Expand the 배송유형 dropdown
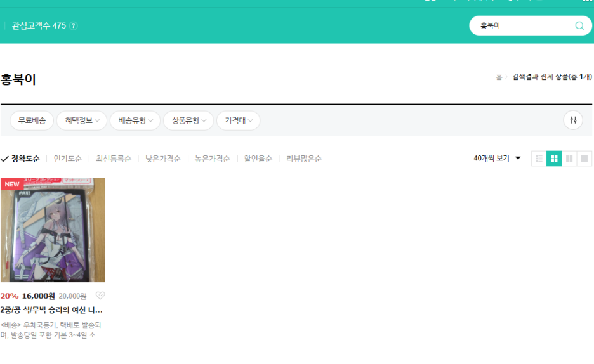 click(x=135, y=120)
